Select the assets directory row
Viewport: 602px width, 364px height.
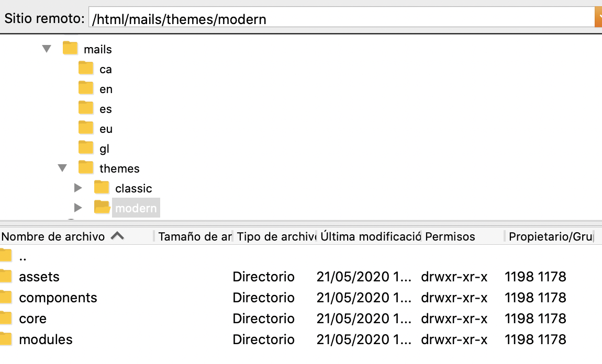(x=39, y=277)
